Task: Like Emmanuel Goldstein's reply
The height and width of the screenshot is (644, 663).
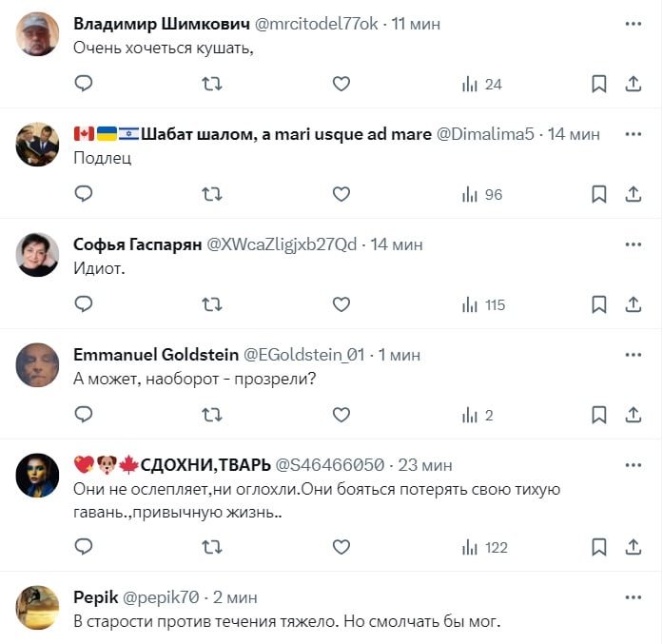Action: click(x=341, y=415)
